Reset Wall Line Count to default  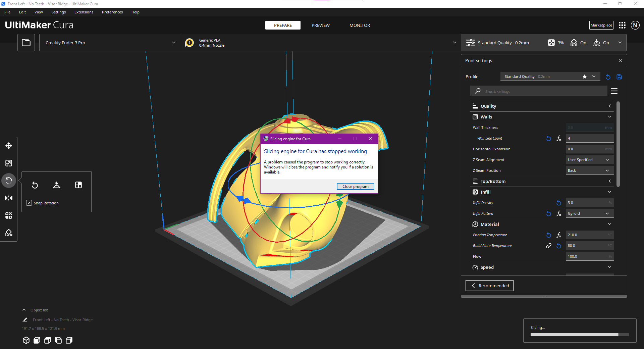point(549,138)
